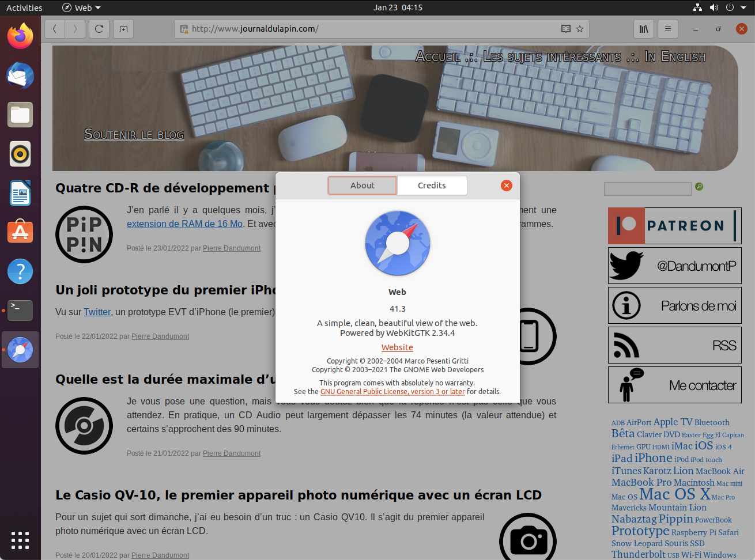Open the Patreon banner
This screenshot has height=560, width=755.
pyautogui.click(x=675, y=226)
